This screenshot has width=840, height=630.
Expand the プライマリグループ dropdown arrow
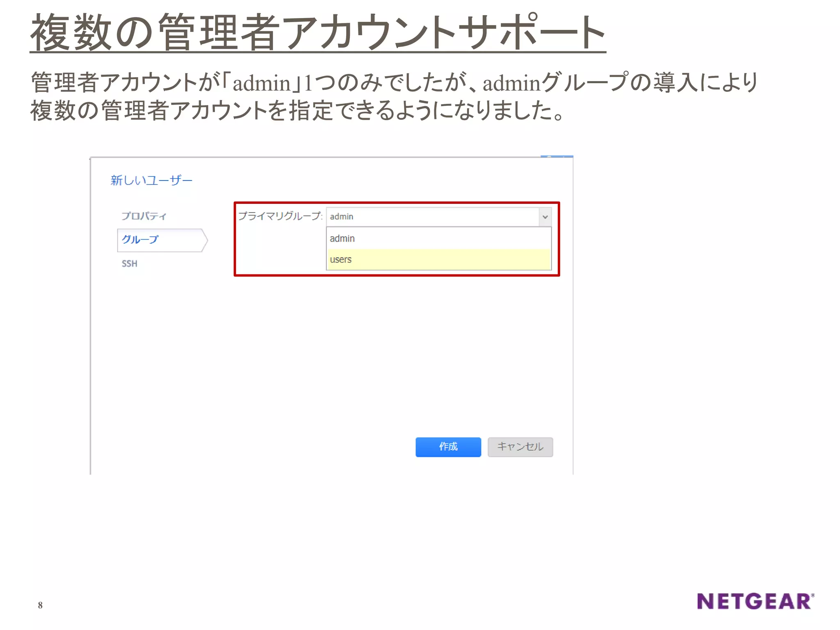545,217
